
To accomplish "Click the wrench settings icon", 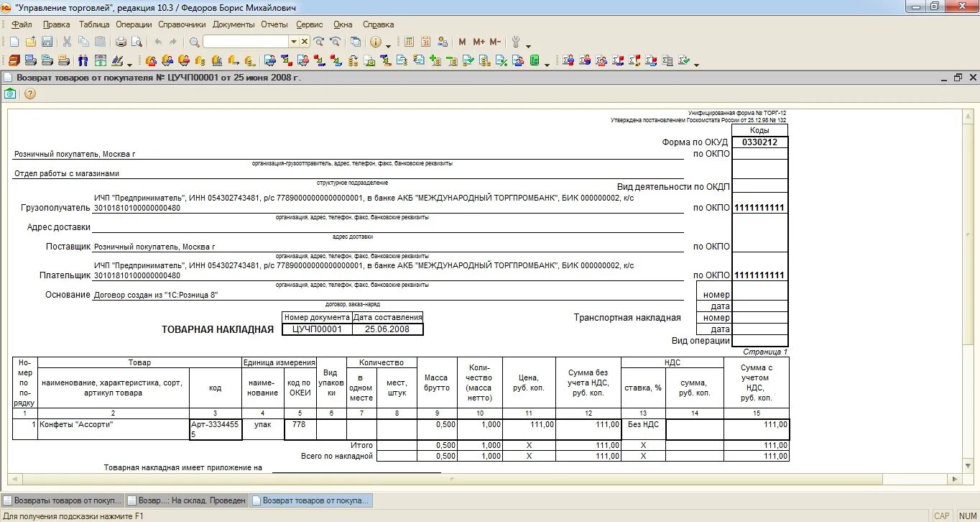I will point(516,42).
